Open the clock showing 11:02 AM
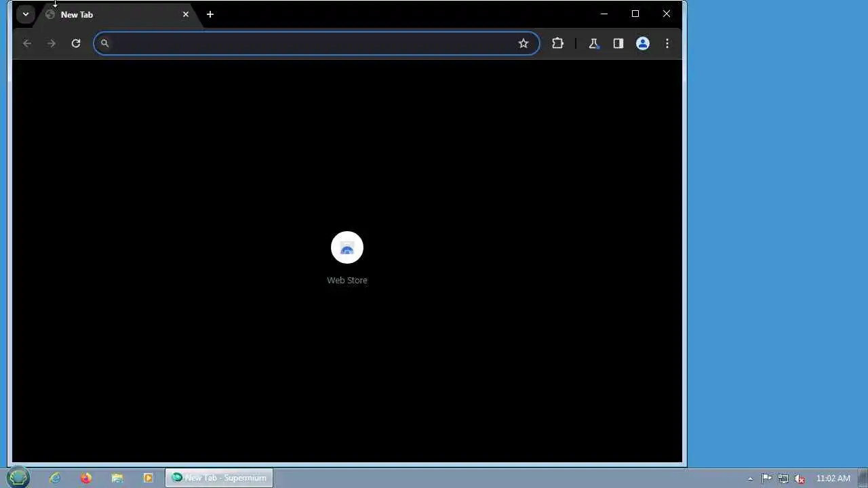 (x=833, y=479)
